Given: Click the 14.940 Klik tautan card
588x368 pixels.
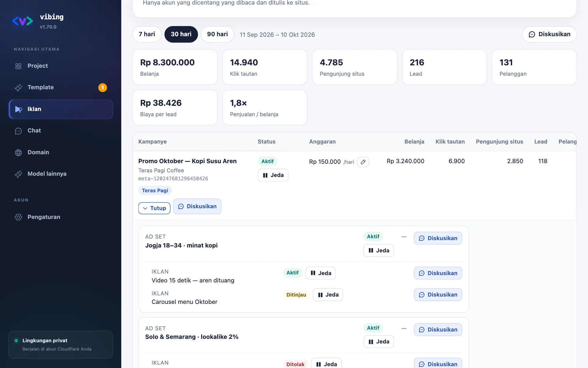Looking at the screenshot, I should point(265,67).
